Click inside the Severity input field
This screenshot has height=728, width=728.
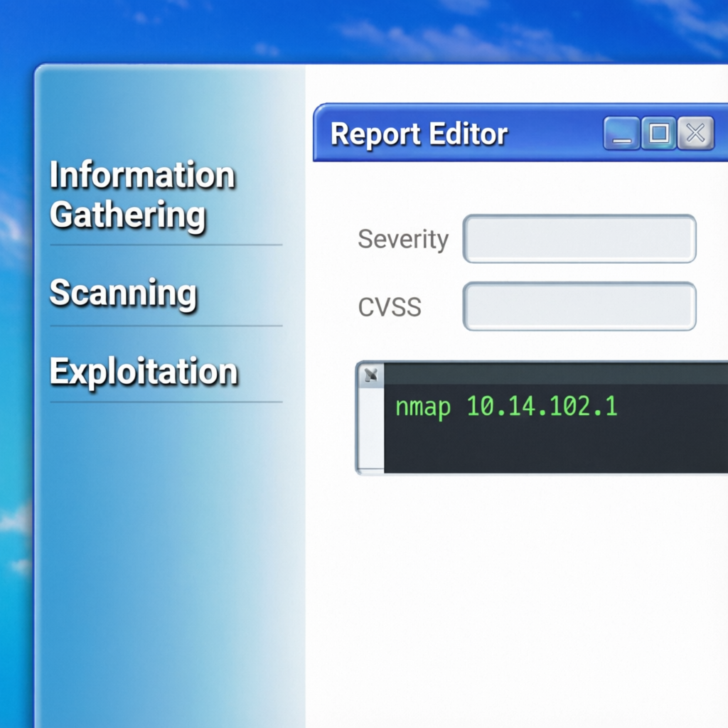point(579,239)
